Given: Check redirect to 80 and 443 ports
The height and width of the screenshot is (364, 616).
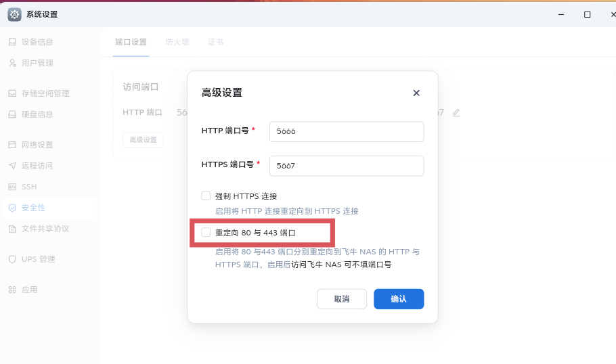Looking at the screenshot, I should click(x=206, y=232).
